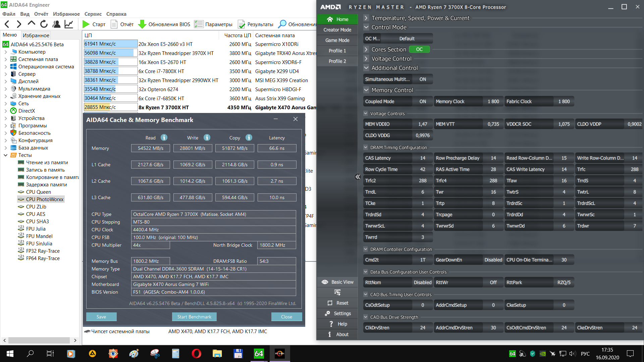
Task: Click the BIOS updates download arrow icon
Action: pyautogui.click(x=142, y=24)
